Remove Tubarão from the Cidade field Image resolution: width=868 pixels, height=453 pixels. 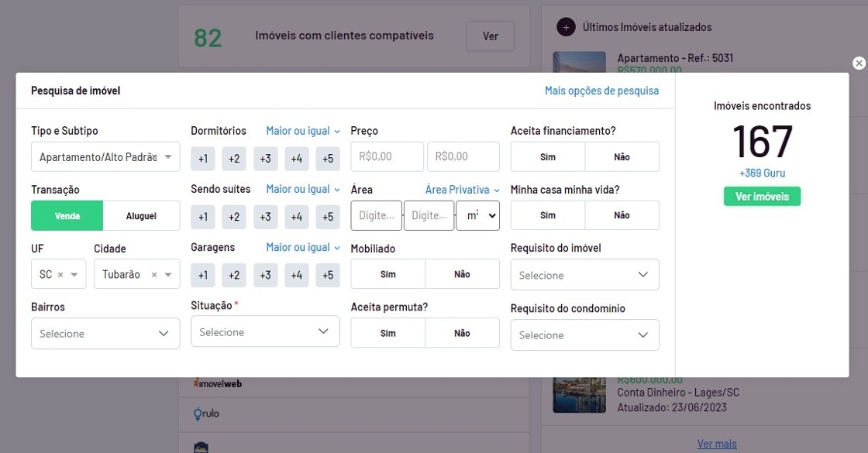click(x=153, y=275)
